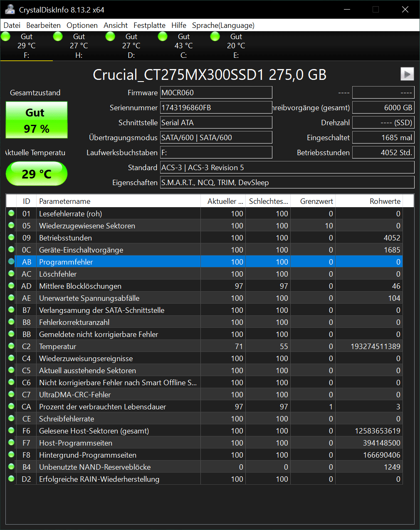The height and width of the screenshot is (530, 420).
Task: Click raw value 193274511389
Action: click(x=376, y=346)
